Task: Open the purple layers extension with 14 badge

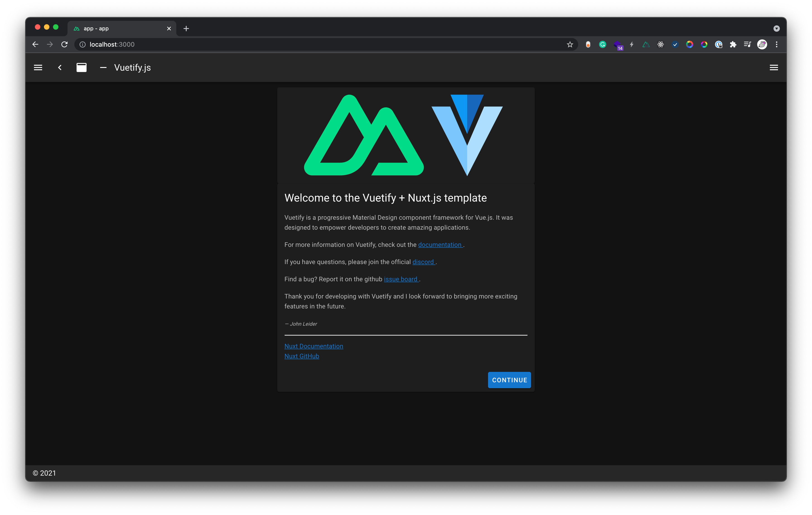Action: 618,45
